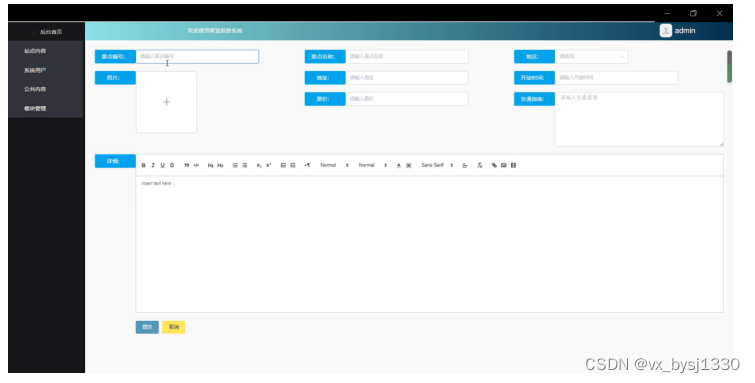Apply Heading 1 (H1) style
Image resolution: width=755 pixels, height=383 pixels.
coord(210,165)
